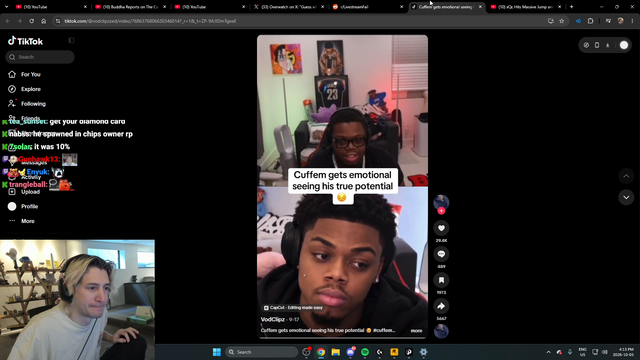Go to the previous video arrow
The image size is (640, 360).
[626, 176]
